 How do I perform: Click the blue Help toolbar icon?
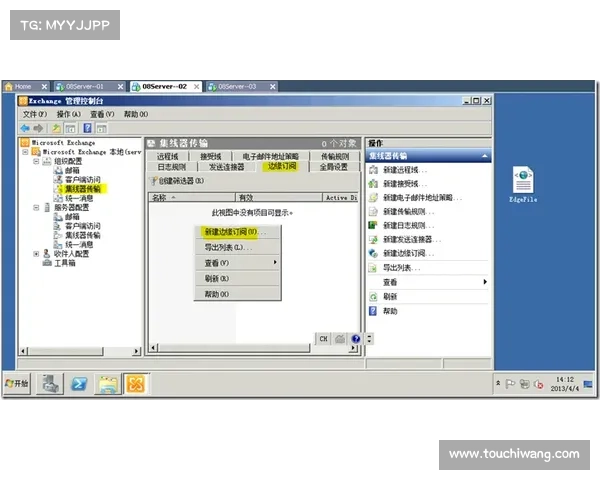87,128
